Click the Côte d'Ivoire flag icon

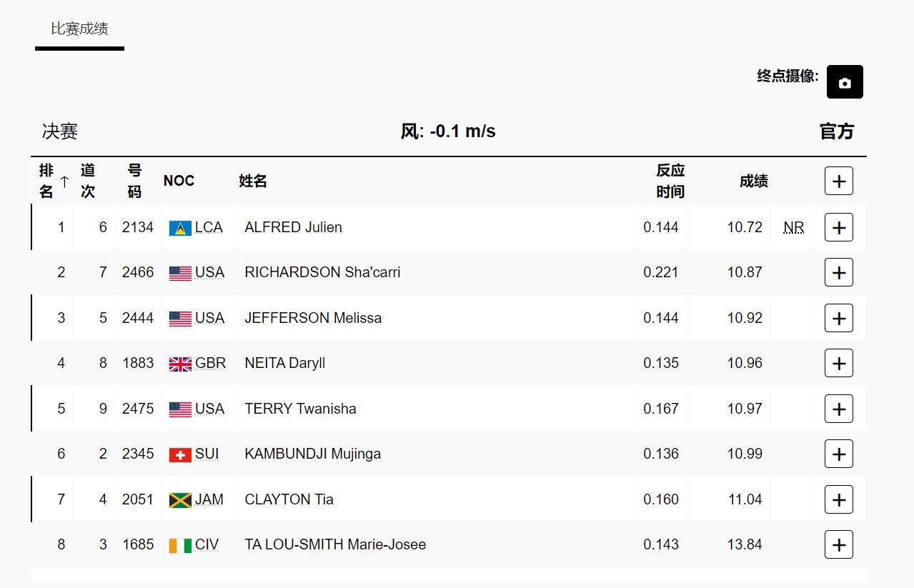click(180, 545)
